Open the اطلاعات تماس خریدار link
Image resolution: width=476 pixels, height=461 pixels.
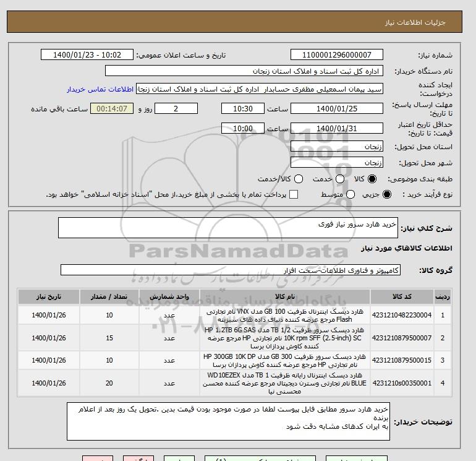pos(100,89)
